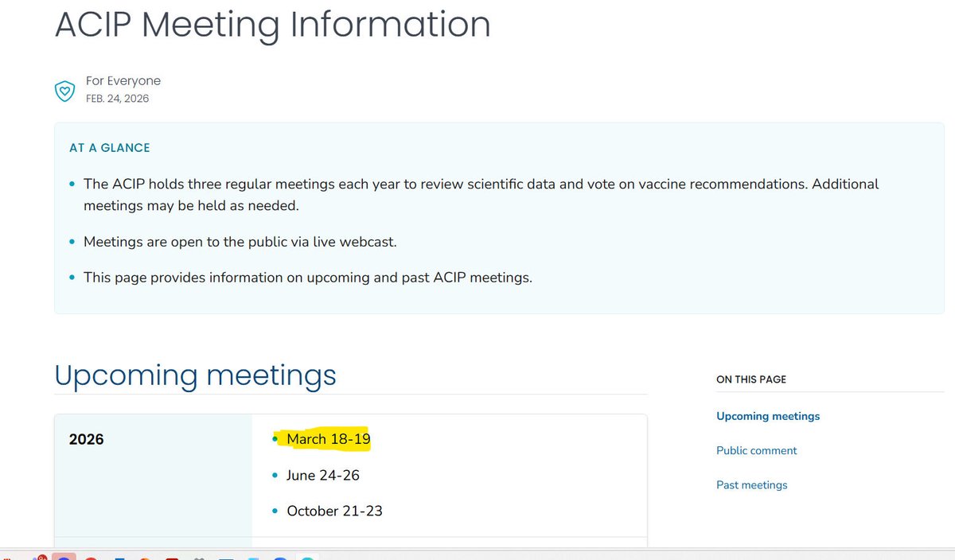The image size is (955, 560).
Task: Open the teal icon at taskbar row's end
Action: 306,557
